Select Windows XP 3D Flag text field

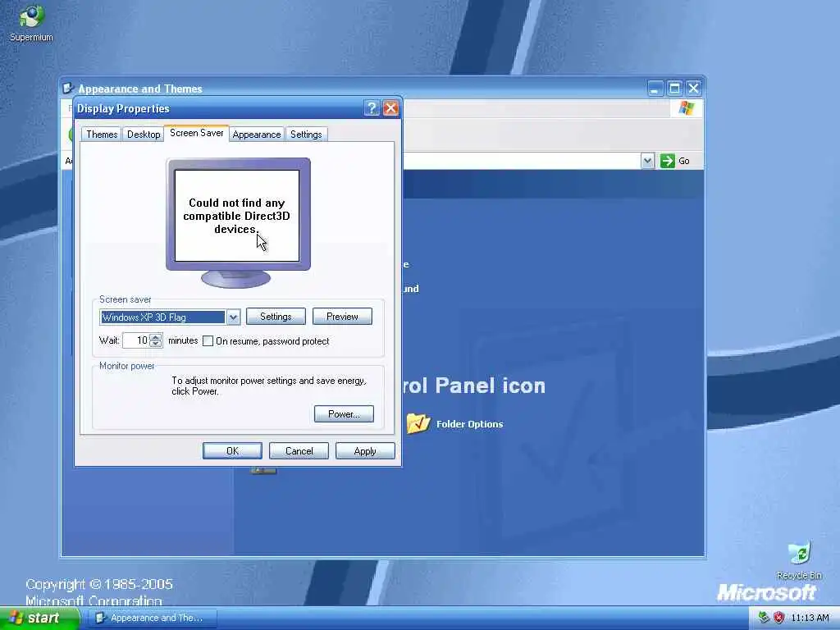[163, 317]
